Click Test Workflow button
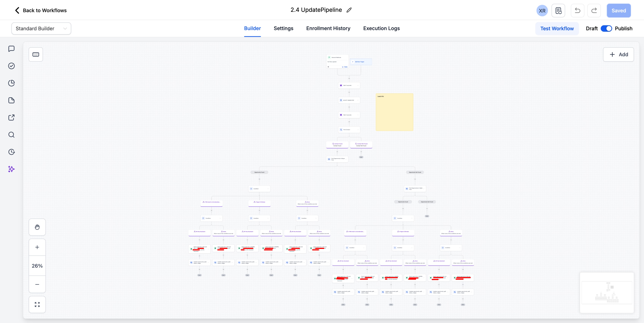 click(557, 28)
